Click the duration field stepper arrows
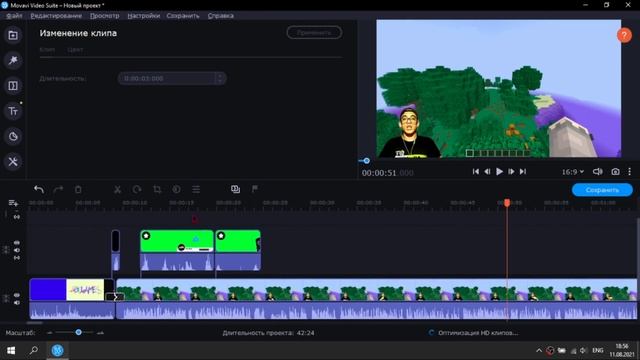Viewport: 640px width, 360px height. (x=220, y=78)
